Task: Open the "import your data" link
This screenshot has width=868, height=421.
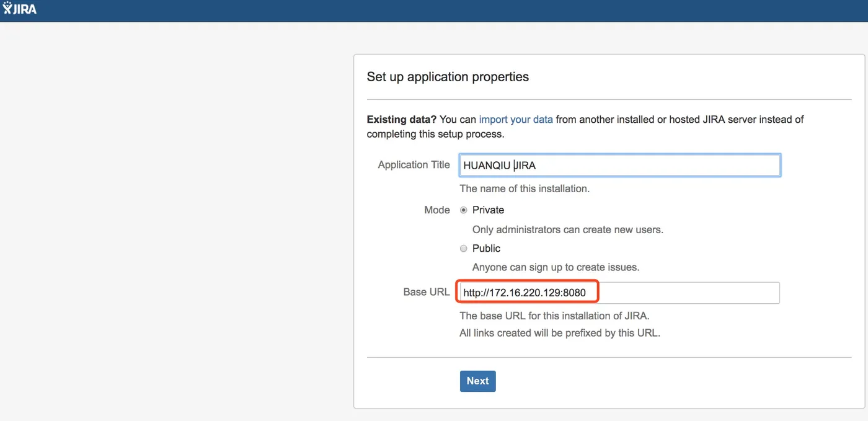Action: 515,119
